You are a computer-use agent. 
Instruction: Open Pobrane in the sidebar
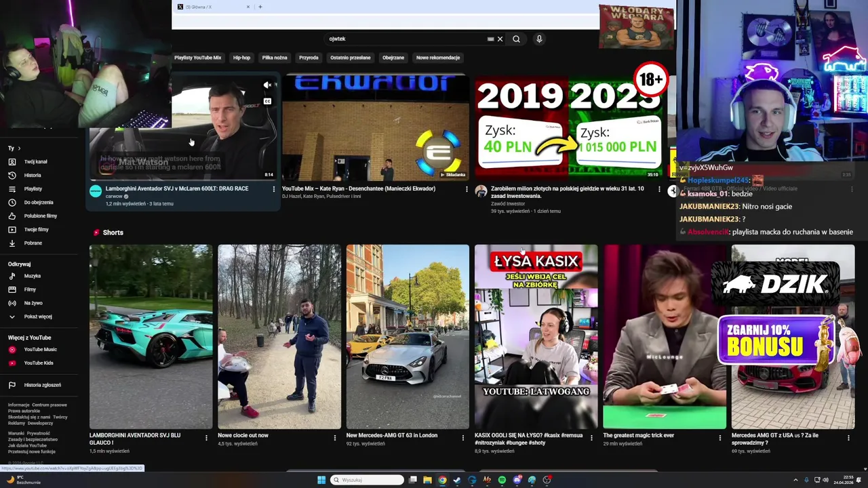[x=33, y=243]
